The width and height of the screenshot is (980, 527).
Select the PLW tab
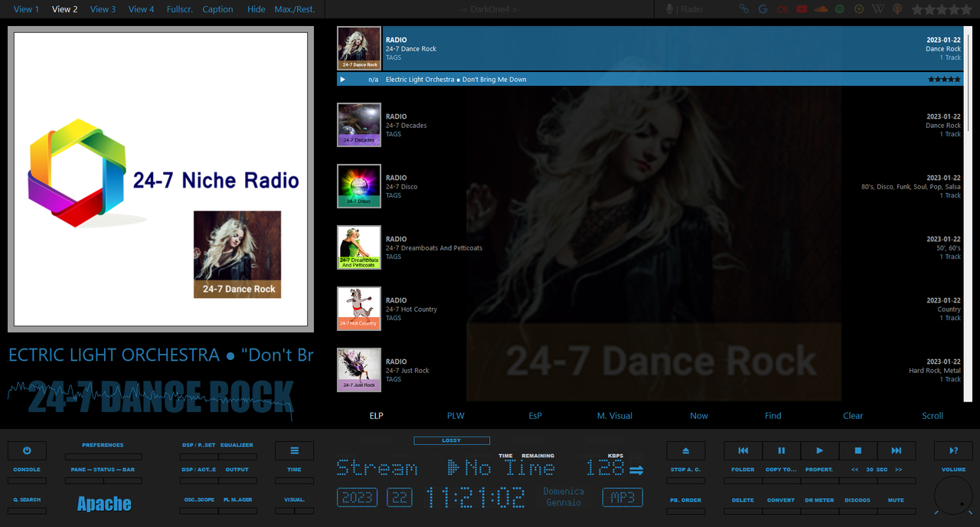tap(456, 416)
